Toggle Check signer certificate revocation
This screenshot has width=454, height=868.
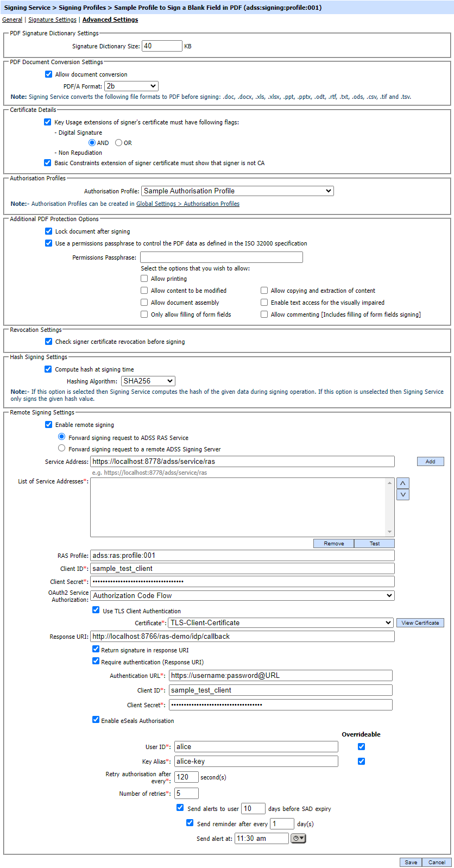48,341
